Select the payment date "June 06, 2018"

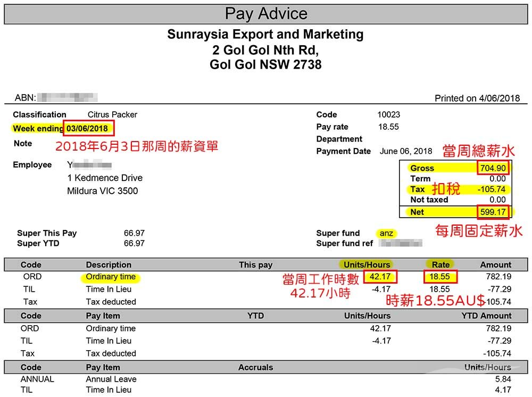(x=406, y=151)
